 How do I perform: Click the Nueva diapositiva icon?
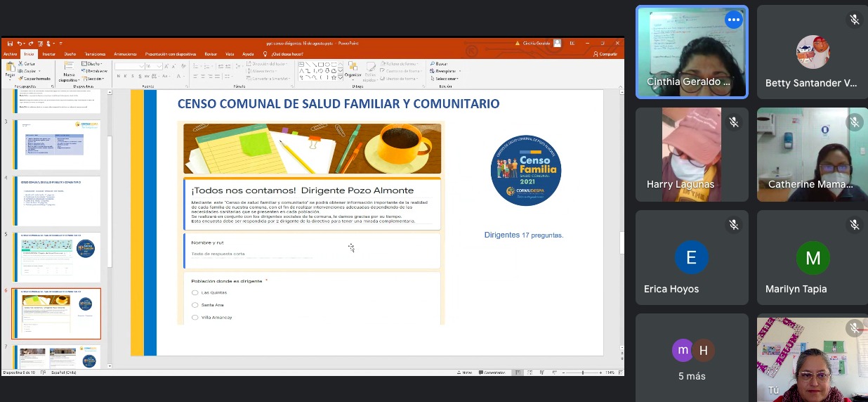click(x=69, y=65)
